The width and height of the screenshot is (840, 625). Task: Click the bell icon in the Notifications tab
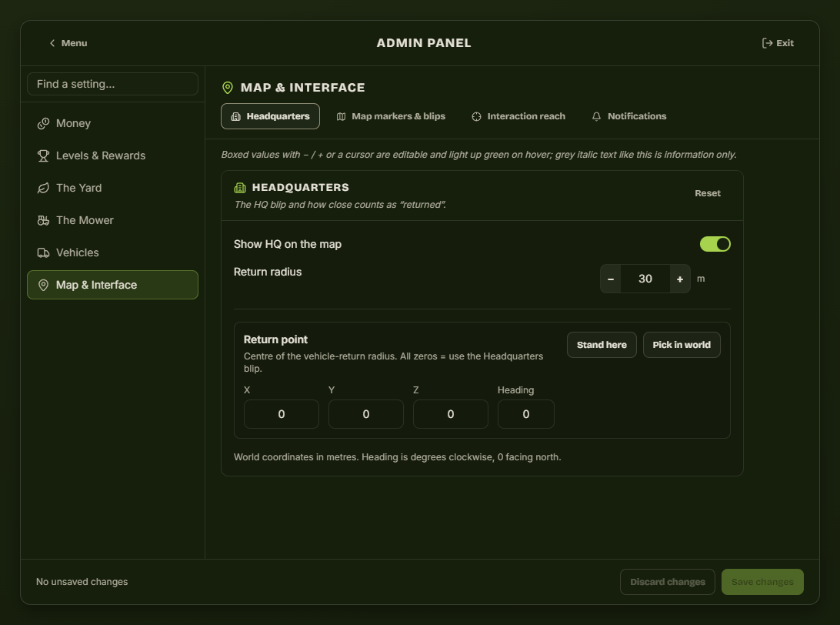click(x=596, y=116)
